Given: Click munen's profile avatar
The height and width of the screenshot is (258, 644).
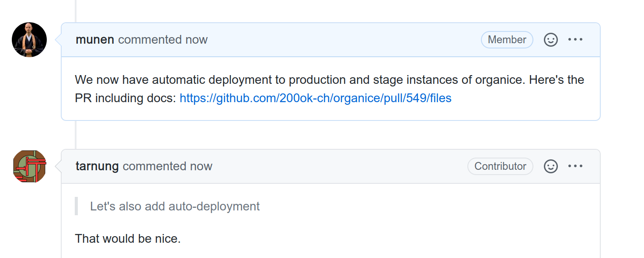Looking at the screenshot, I should point(29,40).
